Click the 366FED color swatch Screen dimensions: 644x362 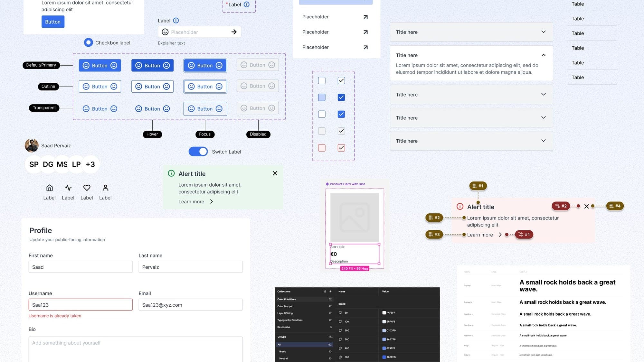[x=384, y=357]
